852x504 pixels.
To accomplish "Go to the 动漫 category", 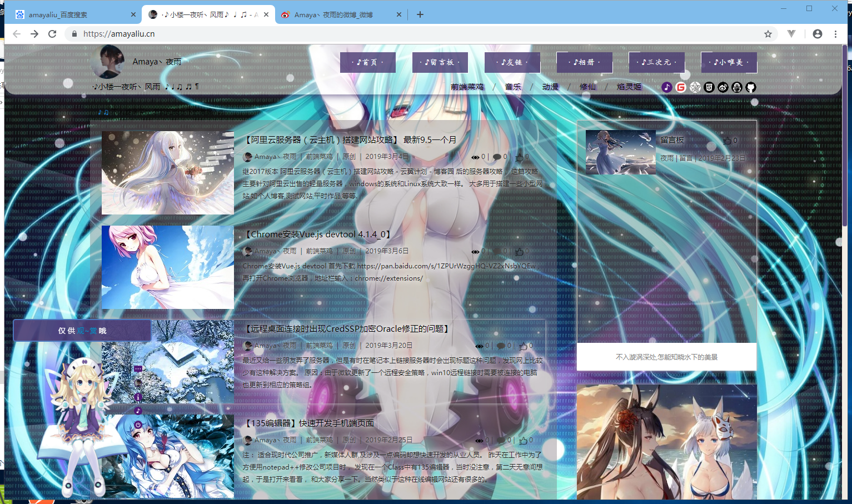I will coord(550,87).
